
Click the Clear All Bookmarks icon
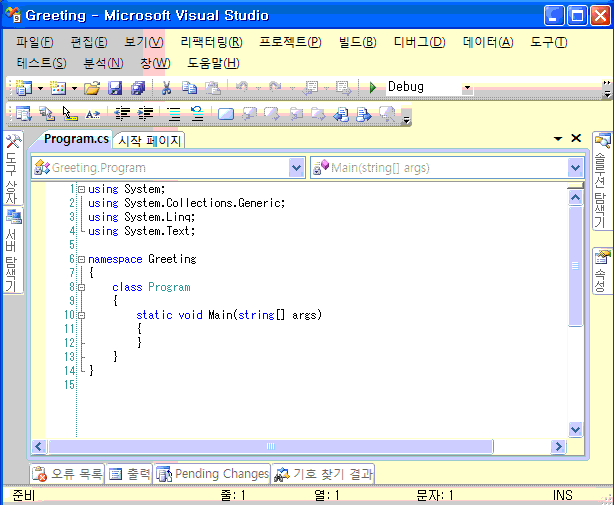point(388,114)
